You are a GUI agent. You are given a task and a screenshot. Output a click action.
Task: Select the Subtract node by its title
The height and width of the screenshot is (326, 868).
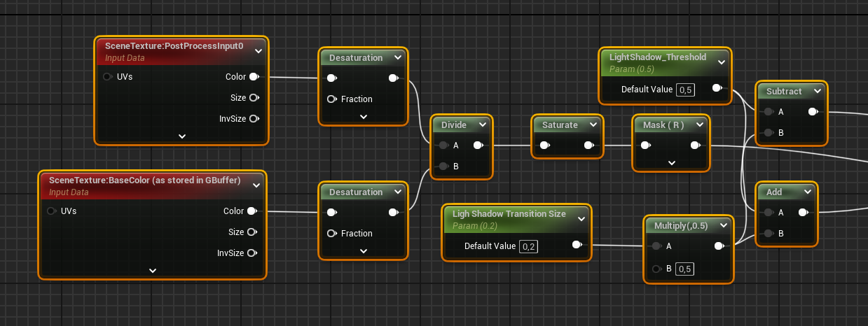784,92
